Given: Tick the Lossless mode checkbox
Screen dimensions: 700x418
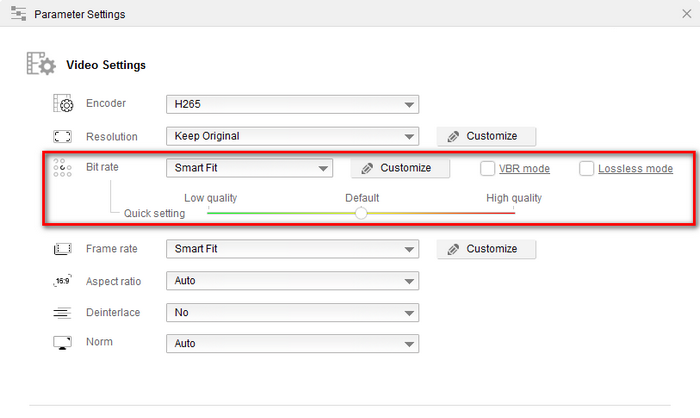Looking at the screenshot, I should (587, 168).
